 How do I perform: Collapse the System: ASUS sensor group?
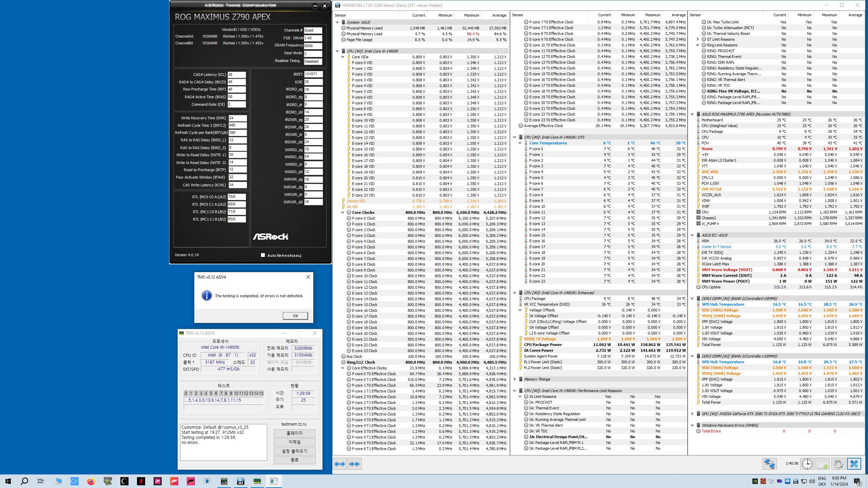tap(337, 22)
